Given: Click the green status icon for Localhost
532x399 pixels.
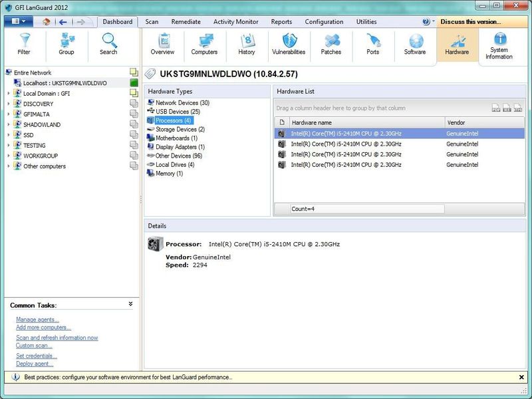Looking at the screenshot, I should [x=134, y=82].
